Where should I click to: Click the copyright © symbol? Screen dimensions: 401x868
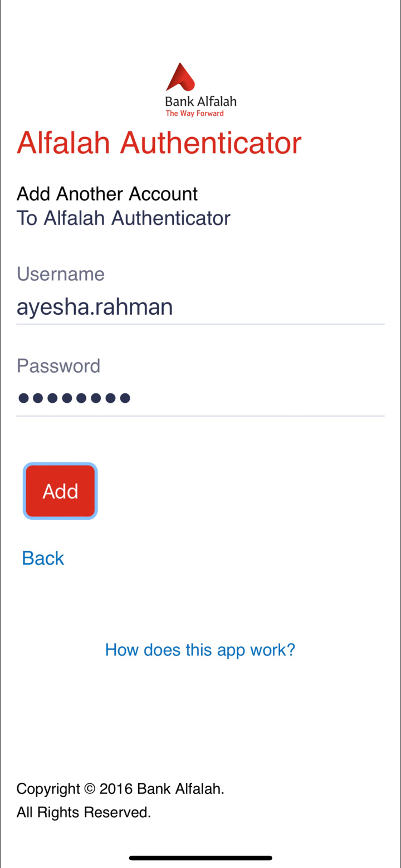90,789
